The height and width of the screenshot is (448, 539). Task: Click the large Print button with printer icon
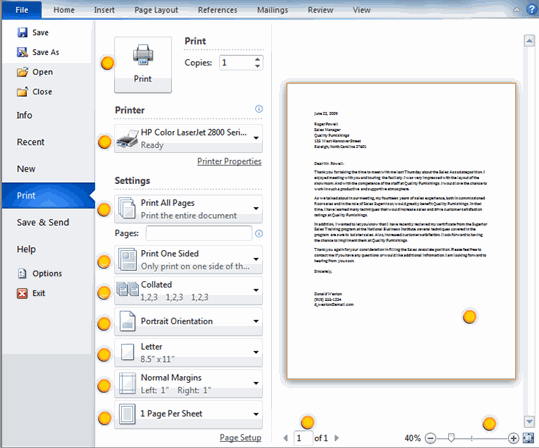pos(143,65)
